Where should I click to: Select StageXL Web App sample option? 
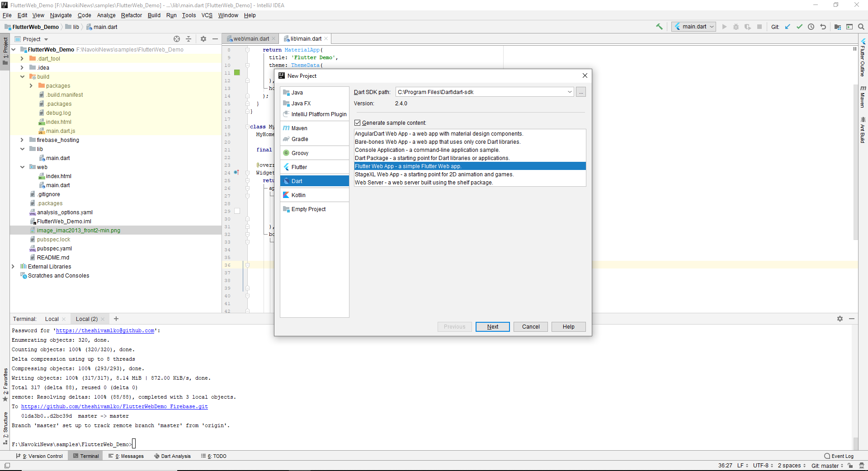click(x=434, y=174)
